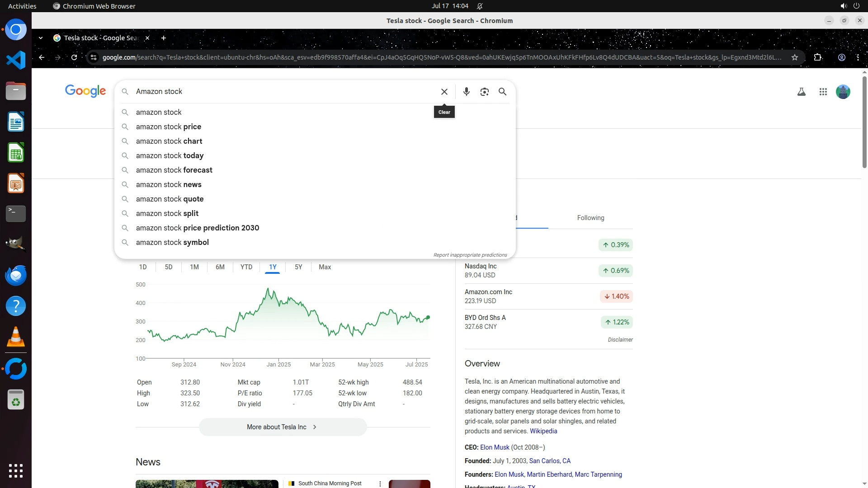Expand More about Tesla Inc

(x=283, y=427)
